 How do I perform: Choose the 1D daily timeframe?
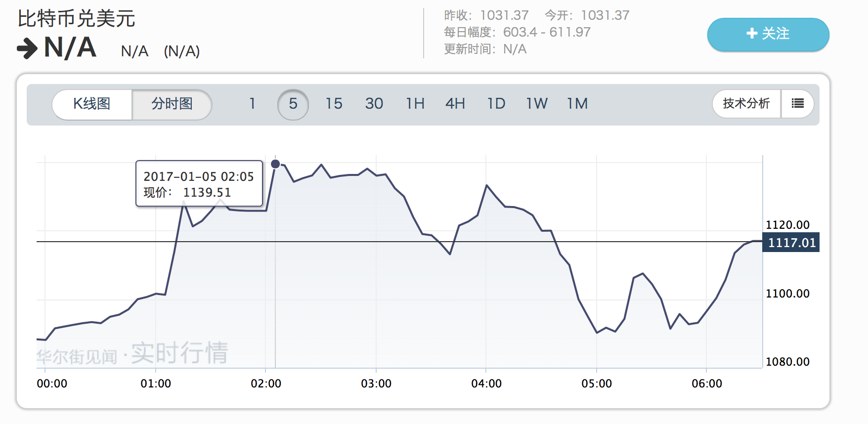pyautogui.click(x=496, y=104)
